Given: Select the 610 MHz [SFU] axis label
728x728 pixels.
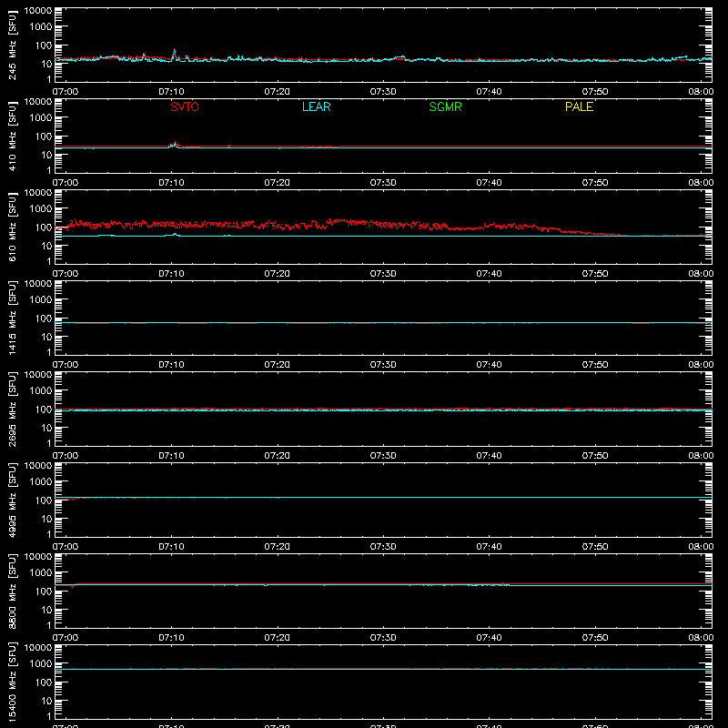Looking at the screenshot, I should [12, 227].
